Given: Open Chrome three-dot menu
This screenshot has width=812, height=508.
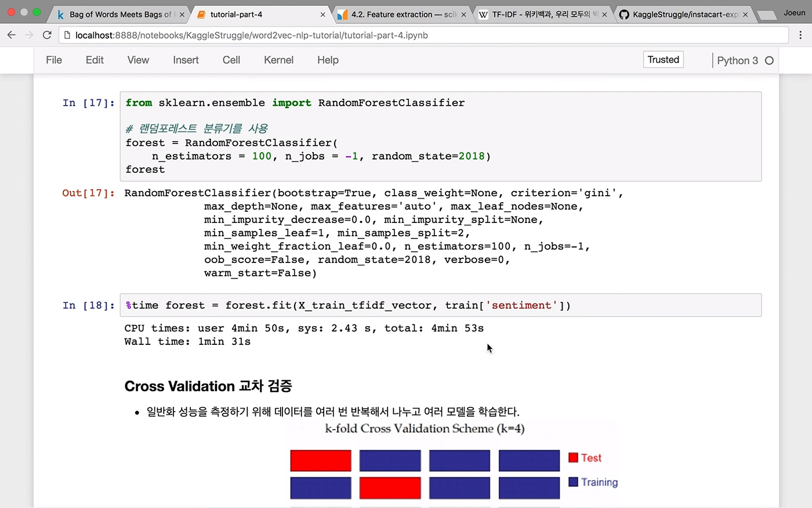Looking at the screenshot, I should coord(800,35).
